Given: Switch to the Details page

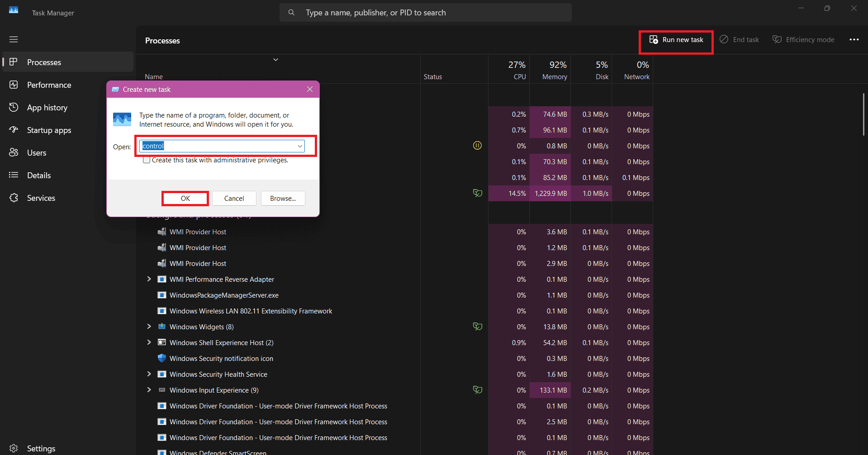Looking at the screenshot, I should (x=68, y=175).
